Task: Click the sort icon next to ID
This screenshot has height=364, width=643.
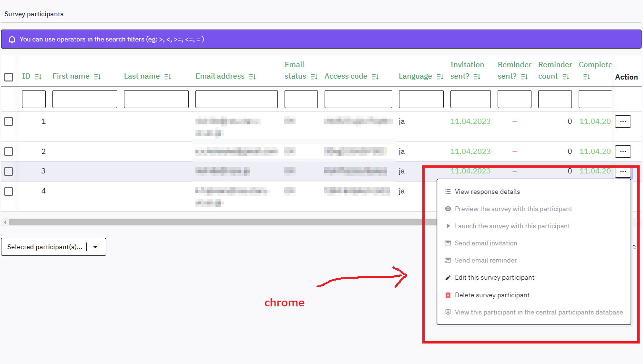Action: pos(39,77)
